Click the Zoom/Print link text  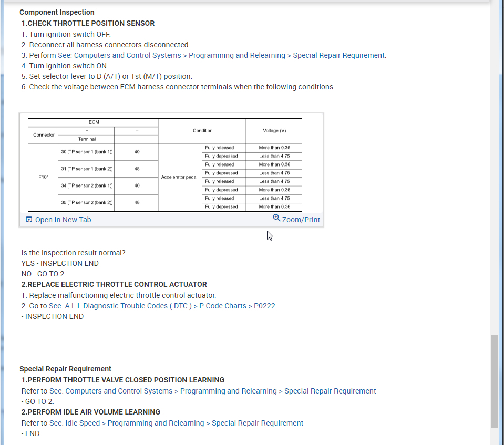(x=301, y=220)
